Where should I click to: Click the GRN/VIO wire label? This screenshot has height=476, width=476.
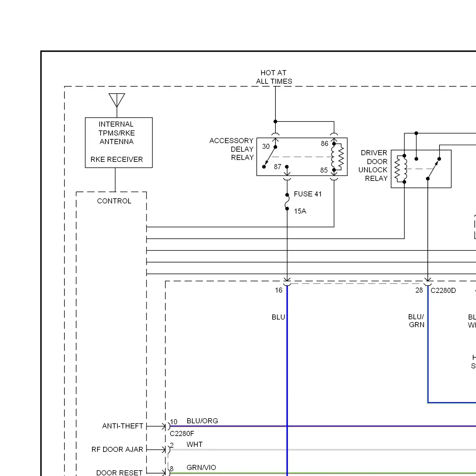pos(201,467)
